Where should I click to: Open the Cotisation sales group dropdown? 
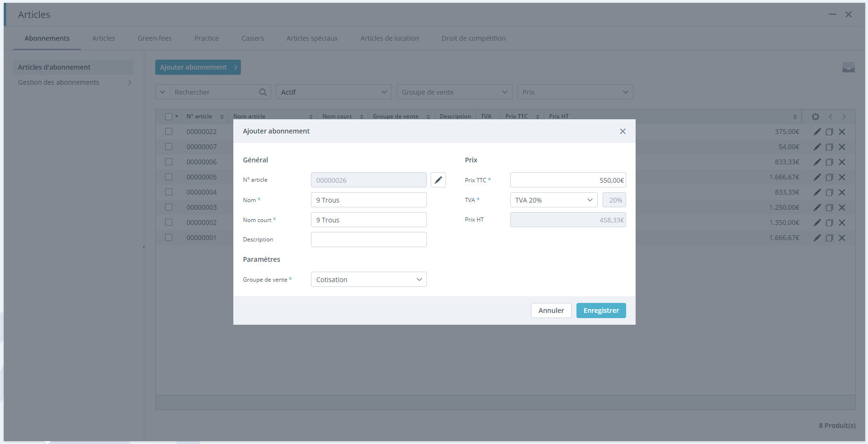tap(369, 279)
